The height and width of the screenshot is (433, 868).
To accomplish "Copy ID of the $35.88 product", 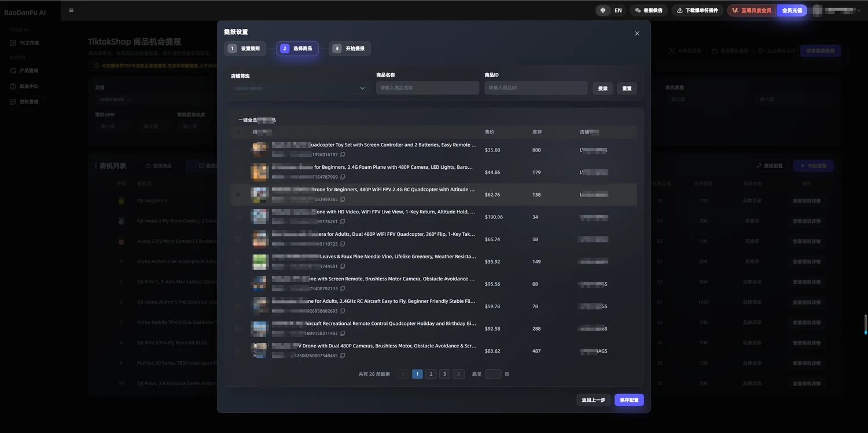I will pos(343,155).
